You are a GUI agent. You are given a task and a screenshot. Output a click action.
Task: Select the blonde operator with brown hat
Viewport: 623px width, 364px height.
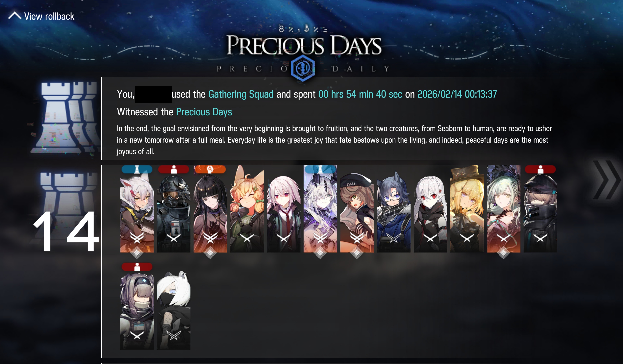(467, 209)
